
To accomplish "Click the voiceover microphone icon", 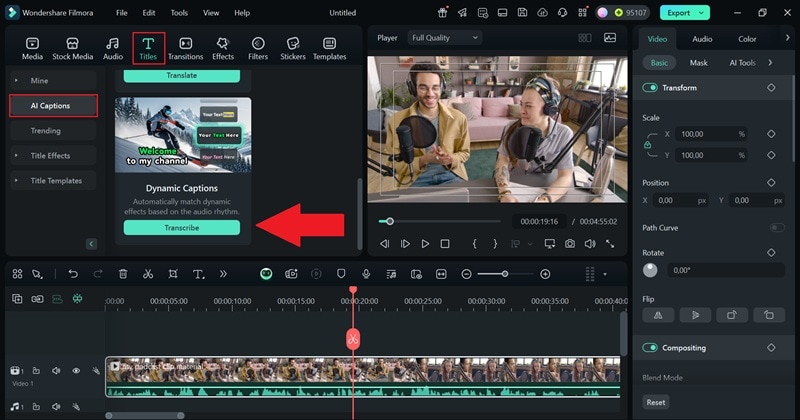I will coord(366,274).
